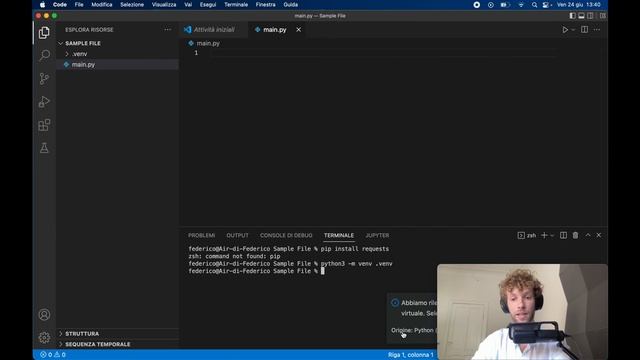Image resolution: width=640 pixels, height=360 pixels.
Task: Open editor more actions ellipsis
Action: coord(597,30)
